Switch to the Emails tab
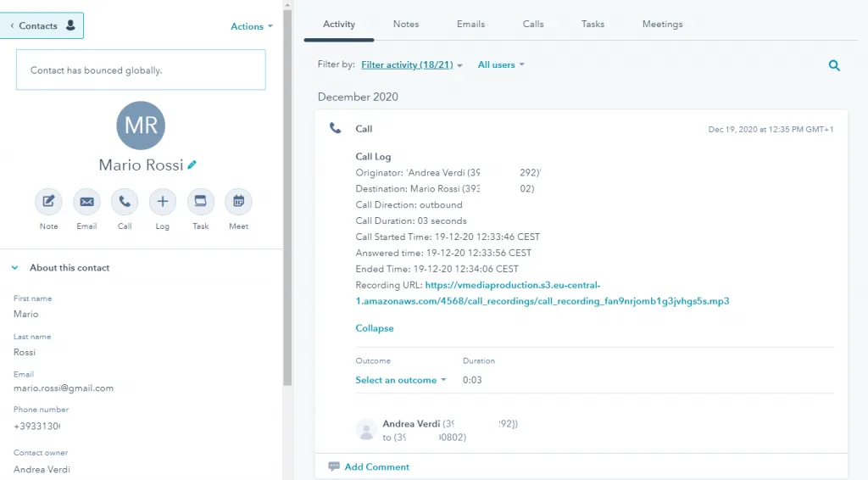This screenshot has height=480, width=868. pyautogui.click(x=470, y=24)
